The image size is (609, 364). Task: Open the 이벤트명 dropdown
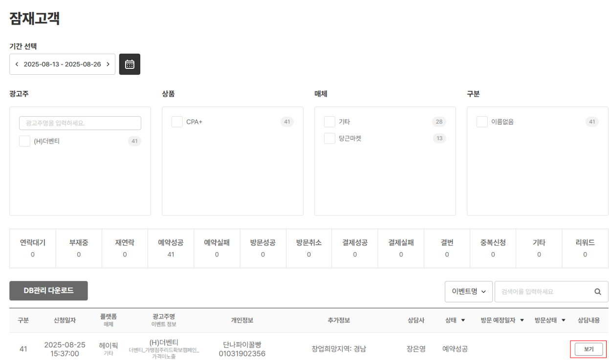[x=468, y=292]
